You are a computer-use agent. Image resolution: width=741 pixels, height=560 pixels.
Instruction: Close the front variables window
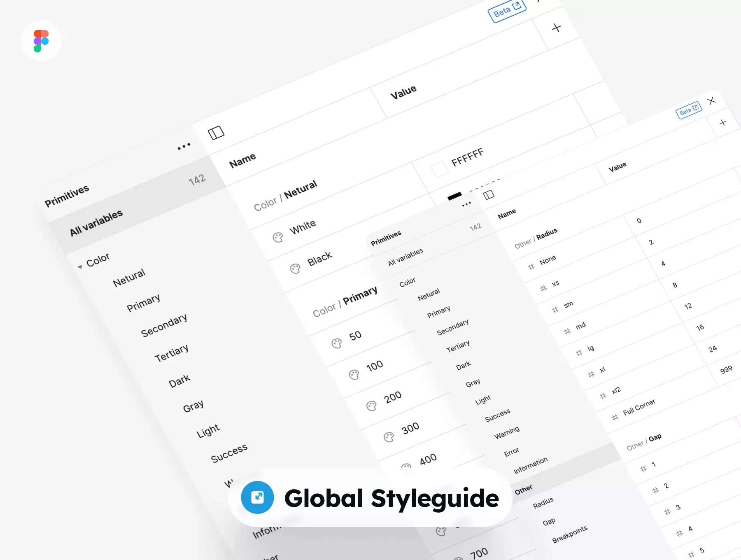tap(711, 101)
